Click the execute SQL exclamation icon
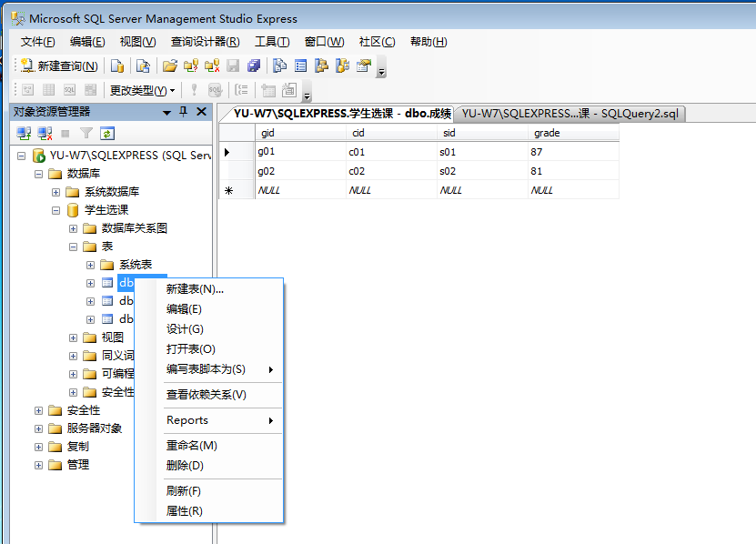Image resolution: width=756 pixels, height=544 pixels. point(194,90)
